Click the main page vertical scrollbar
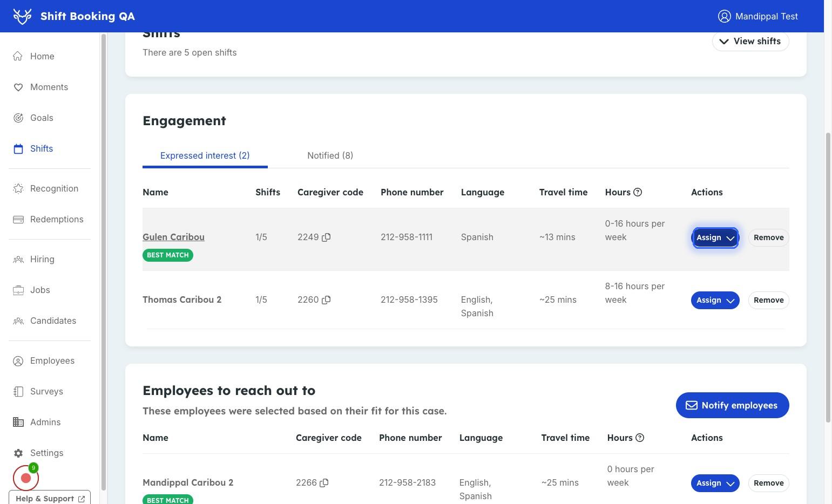This screenshot has height=504, width=832. [x=828, y=277]
